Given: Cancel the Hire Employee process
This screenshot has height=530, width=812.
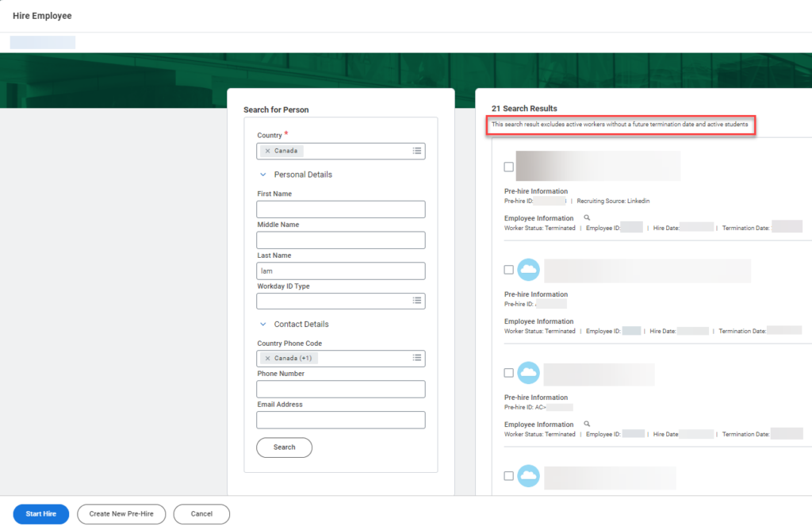Looking at the screenshot, I should (x=201, y=513).
